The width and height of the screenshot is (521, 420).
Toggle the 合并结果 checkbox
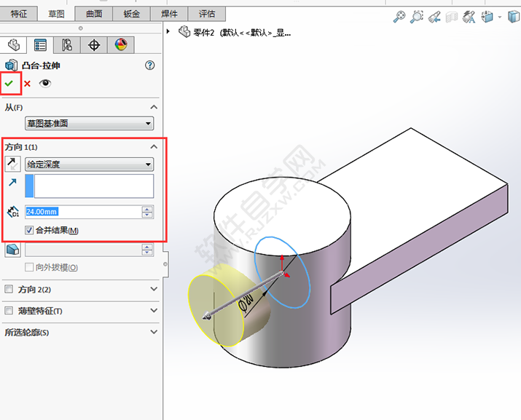(x=29, y=230)
